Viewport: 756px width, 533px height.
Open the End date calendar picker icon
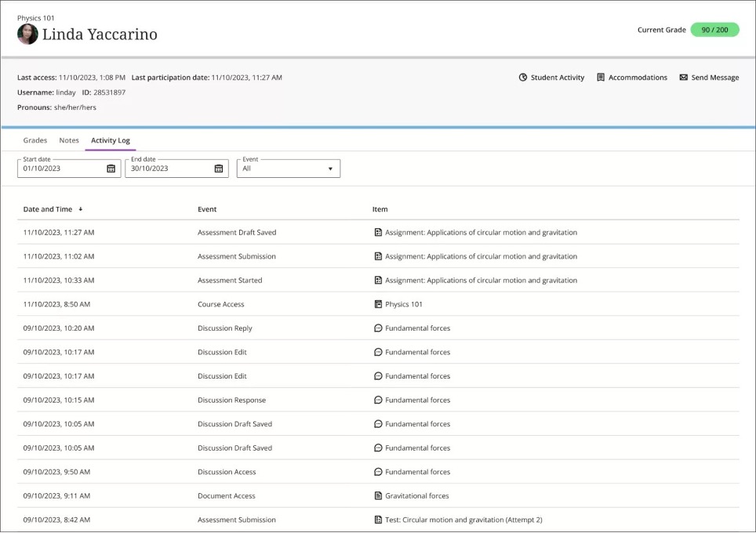tap(219, 169)
